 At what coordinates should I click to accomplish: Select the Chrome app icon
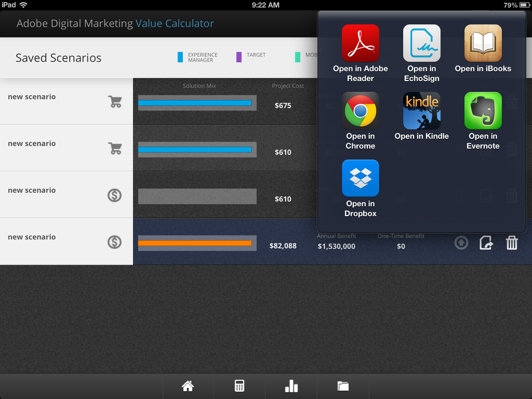(x=361, y=111)
